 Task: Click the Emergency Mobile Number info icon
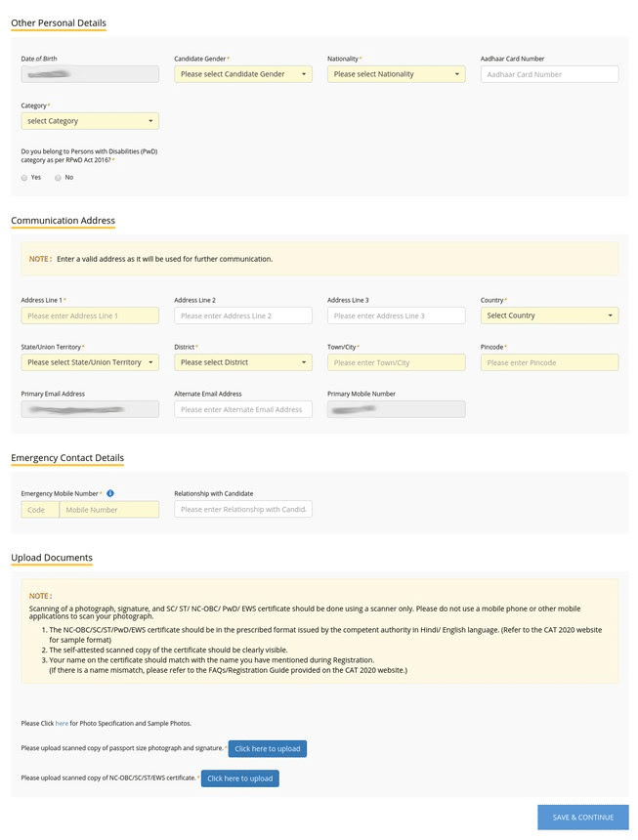tap(110, 493)
